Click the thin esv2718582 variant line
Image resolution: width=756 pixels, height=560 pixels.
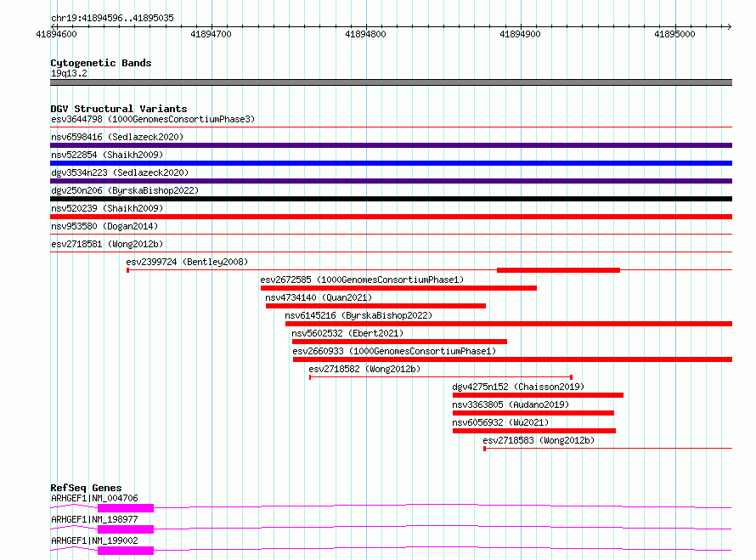[x=441, y=377]
